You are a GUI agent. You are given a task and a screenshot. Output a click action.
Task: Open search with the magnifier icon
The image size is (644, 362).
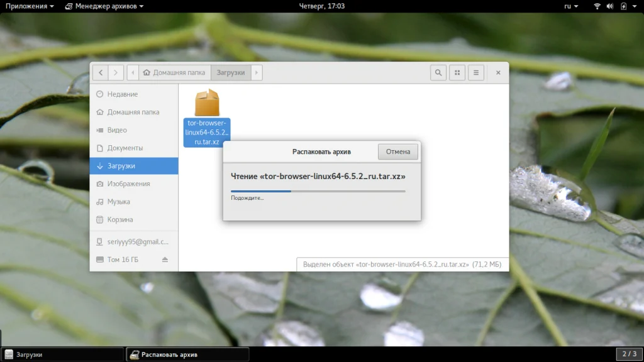pos(438,73)
